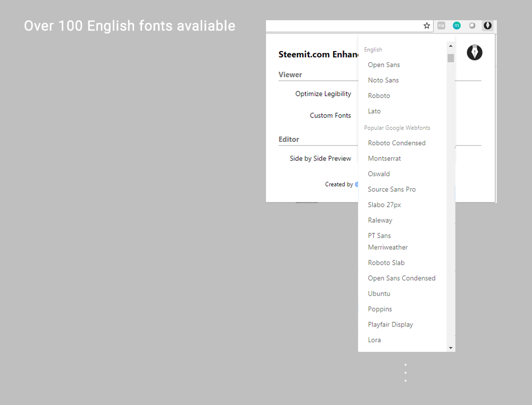Pick Open Sans Condensed font
The image size is (532, 405).
pos(401,279)
